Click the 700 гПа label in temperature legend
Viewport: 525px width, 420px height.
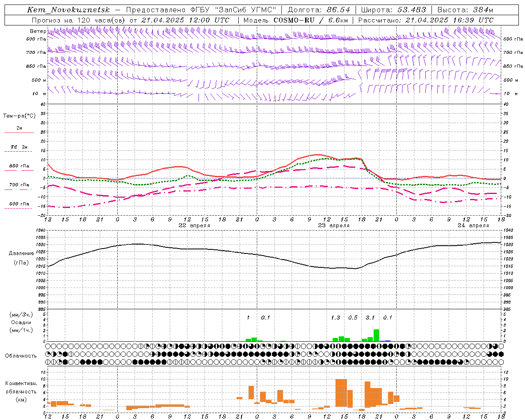[x=19, y=185]
